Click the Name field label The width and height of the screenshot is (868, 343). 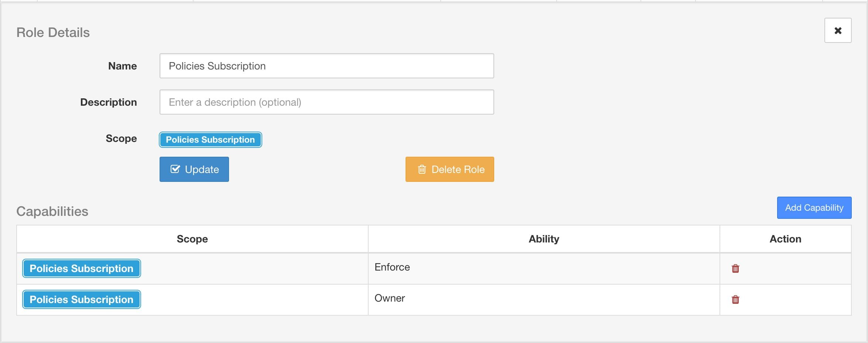(x=122, y=66)
